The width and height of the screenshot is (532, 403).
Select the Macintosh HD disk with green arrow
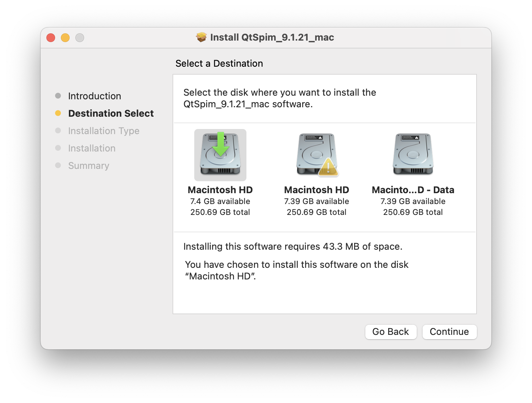220,155
